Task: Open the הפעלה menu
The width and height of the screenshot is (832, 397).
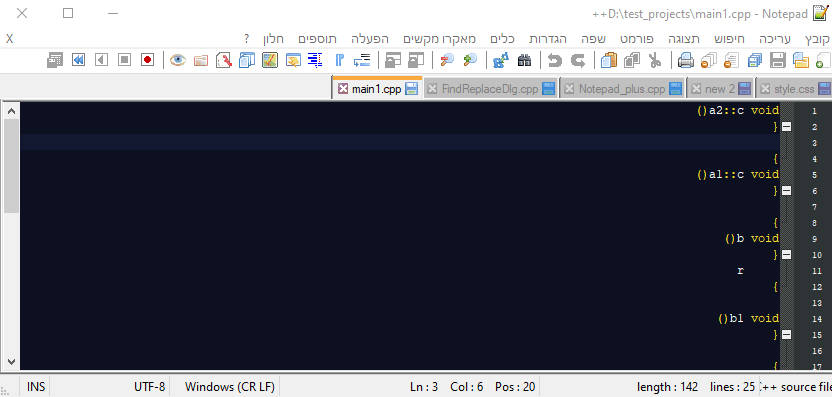Action: (x=370, y=39)
